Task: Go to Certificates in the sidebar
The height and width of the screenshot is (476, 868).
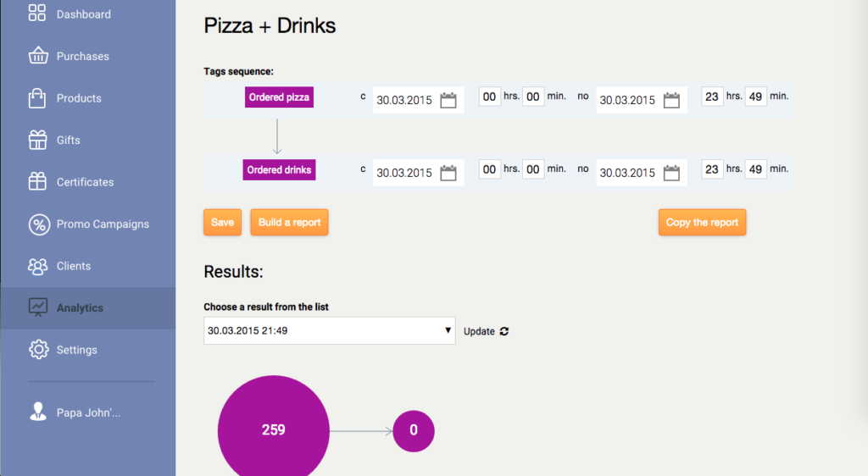Action: (85, 182)
